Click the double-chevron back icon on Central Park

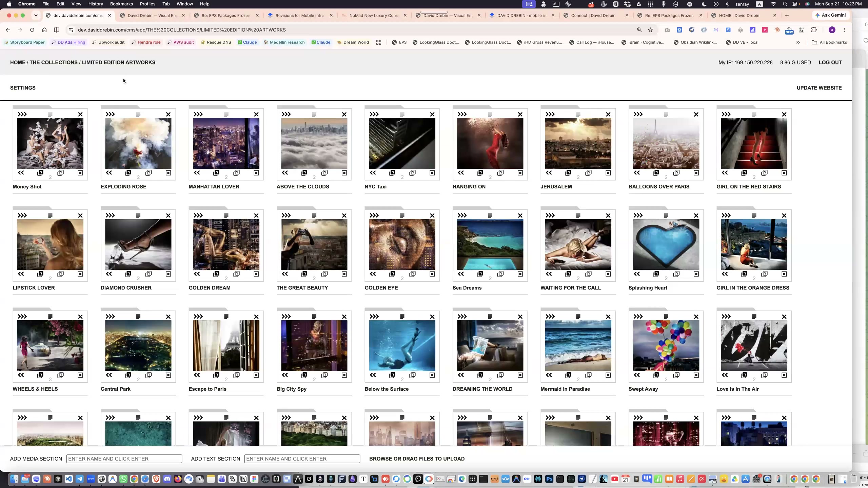109,375
